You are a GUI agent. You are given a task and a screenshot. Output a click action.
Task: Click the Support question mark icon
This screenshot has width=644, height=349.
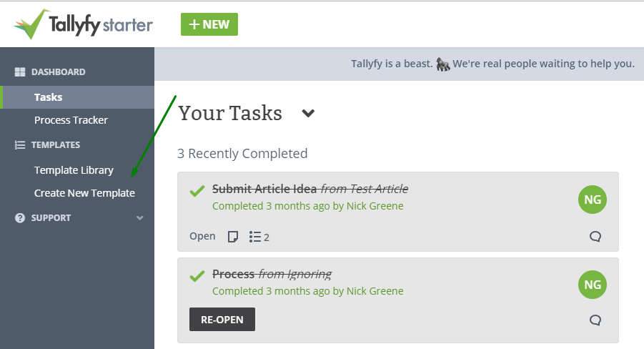click(20, 218)
